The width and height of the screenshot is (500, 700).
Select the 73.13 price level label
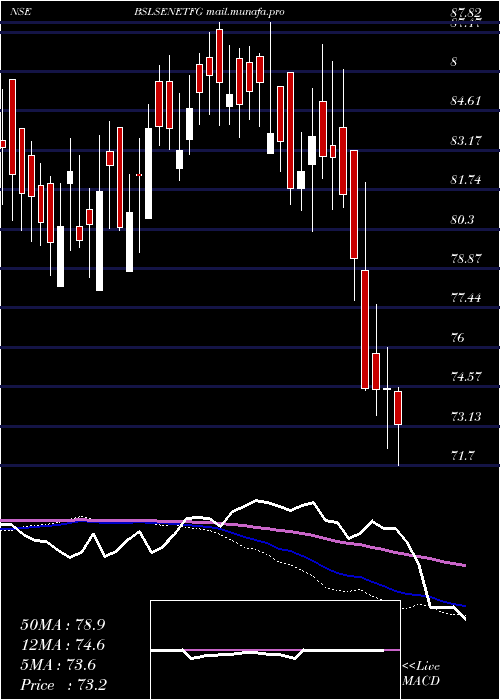point(466,417)
